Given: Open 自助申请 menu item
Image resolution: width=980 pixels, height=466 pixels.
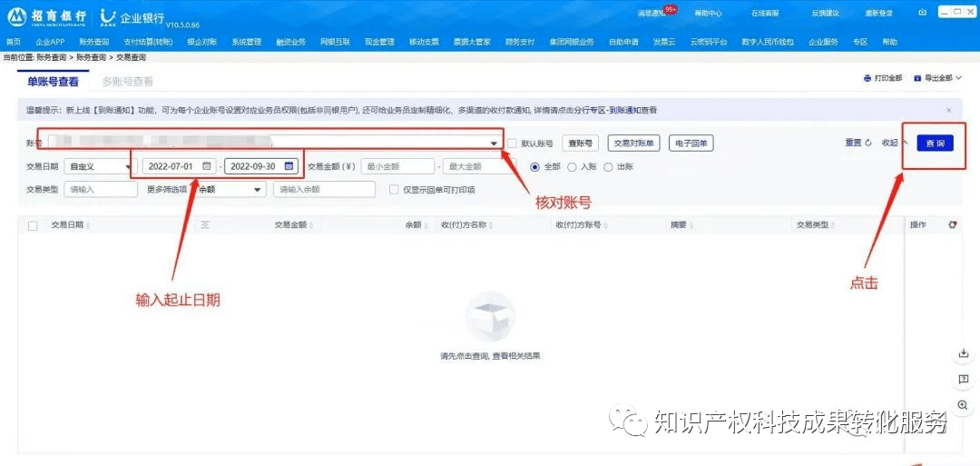Looking at the screenshot, I should tap(623, 42).
